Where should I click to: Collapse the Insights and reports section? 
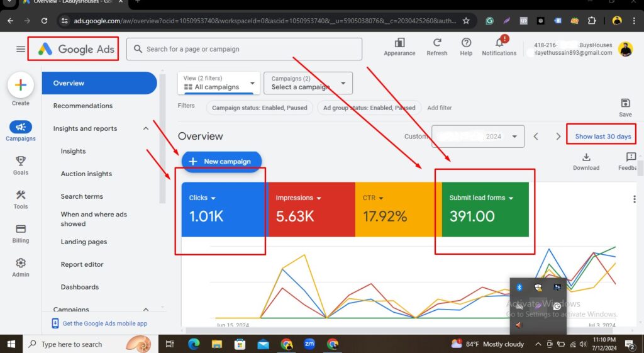(x=146, y=128)
